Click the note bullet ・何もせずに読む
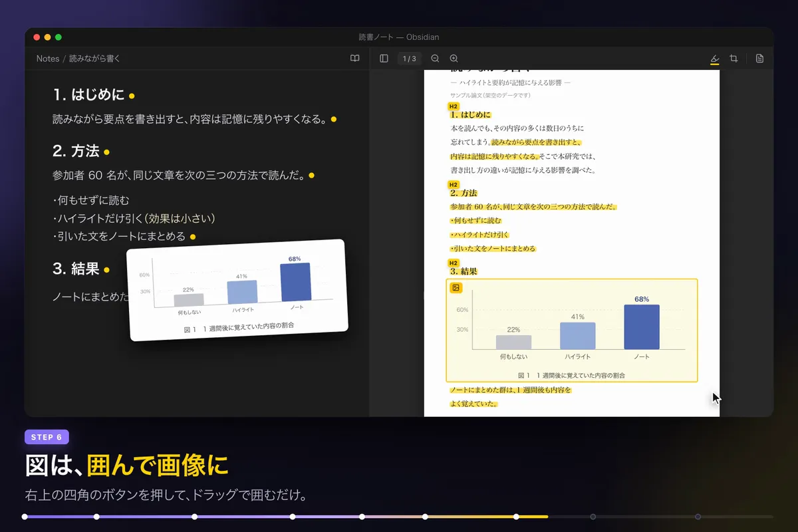 pos(90,200)
